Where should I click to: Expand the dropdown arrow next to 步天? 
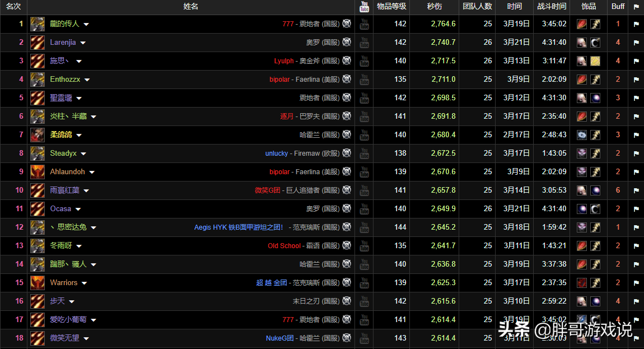72,302
